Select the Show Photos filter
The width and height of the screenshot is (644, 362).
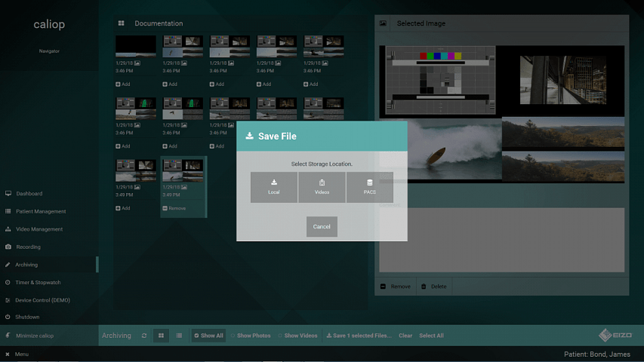[x=251, y=336]
